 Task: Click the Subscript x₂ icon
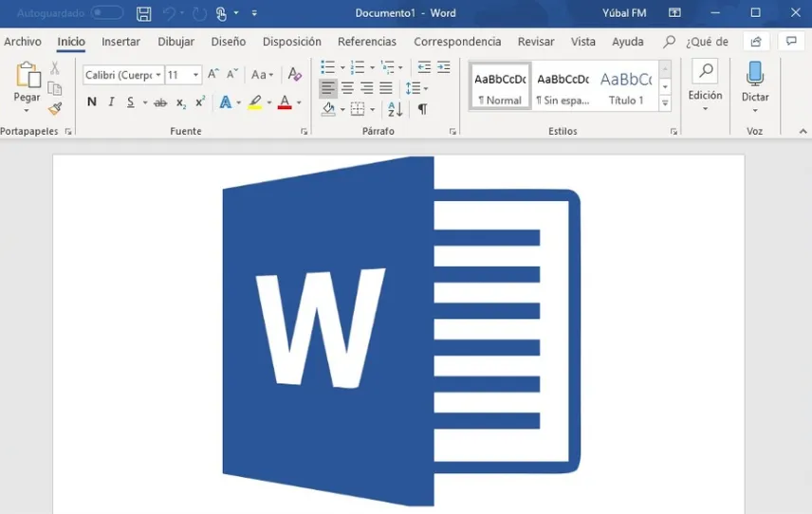tap(180, 103)
